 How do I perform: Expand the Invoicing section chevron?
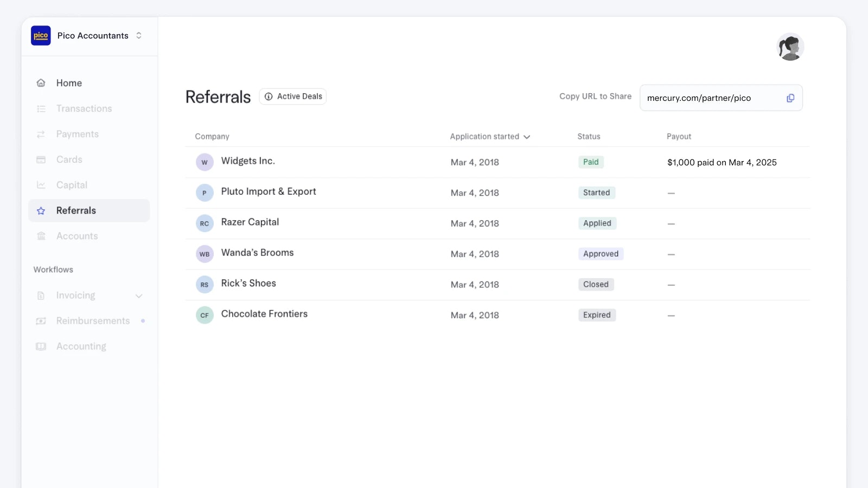pyautogui.click(x=139, y=296)
